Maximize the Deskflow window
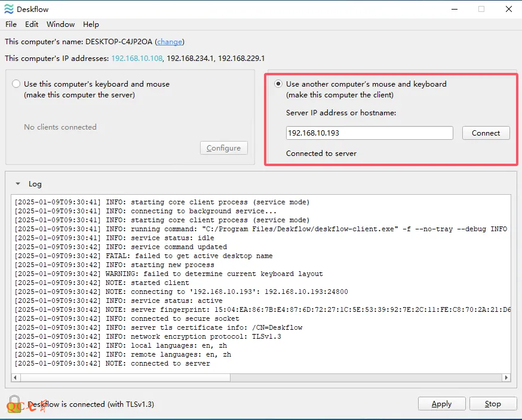The height and width of the screenshot is (420, 522). [481, 9]
